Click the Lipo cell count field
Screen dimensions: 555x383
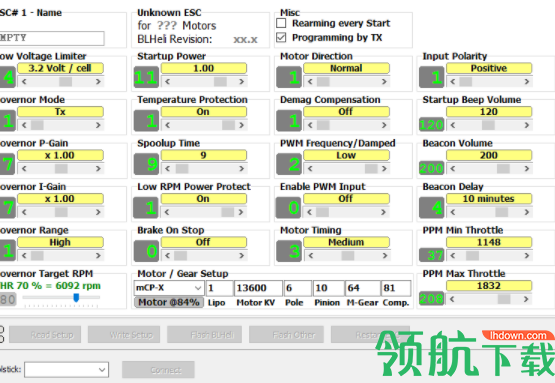point(219,288)
